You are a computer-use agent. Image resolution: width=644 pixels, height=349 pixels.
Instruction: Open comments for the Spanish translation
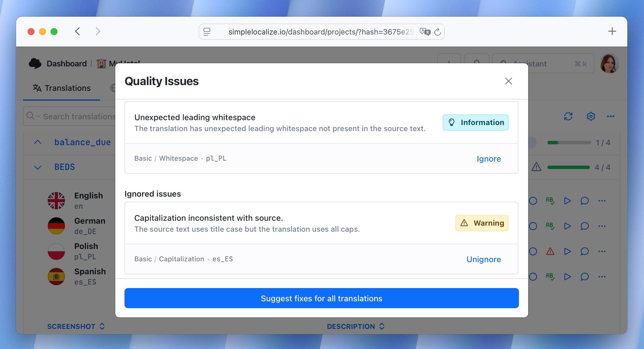(x=584, y=277)
